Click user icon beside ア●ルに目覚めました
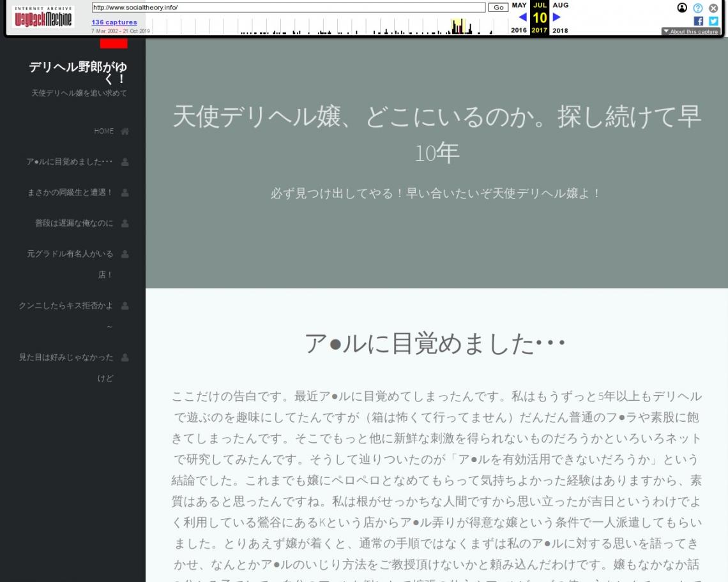 (x=125, y=162)
